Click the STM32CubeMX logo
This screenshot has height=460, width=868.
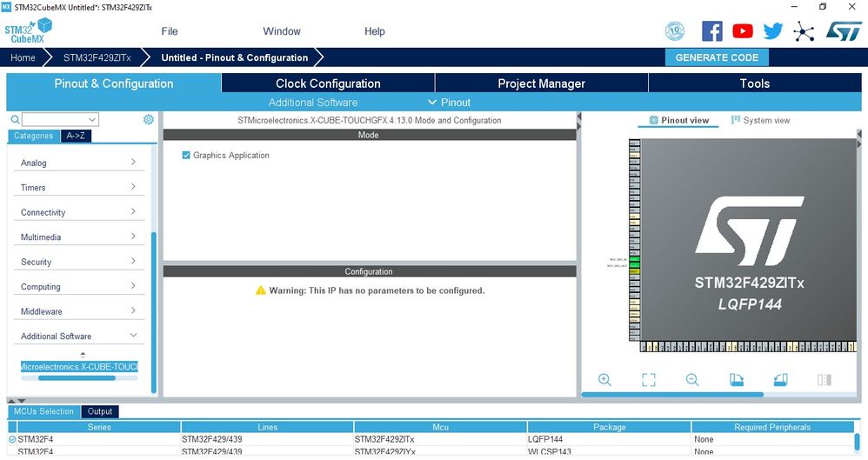pyautogui.click(x=28, y=31)
